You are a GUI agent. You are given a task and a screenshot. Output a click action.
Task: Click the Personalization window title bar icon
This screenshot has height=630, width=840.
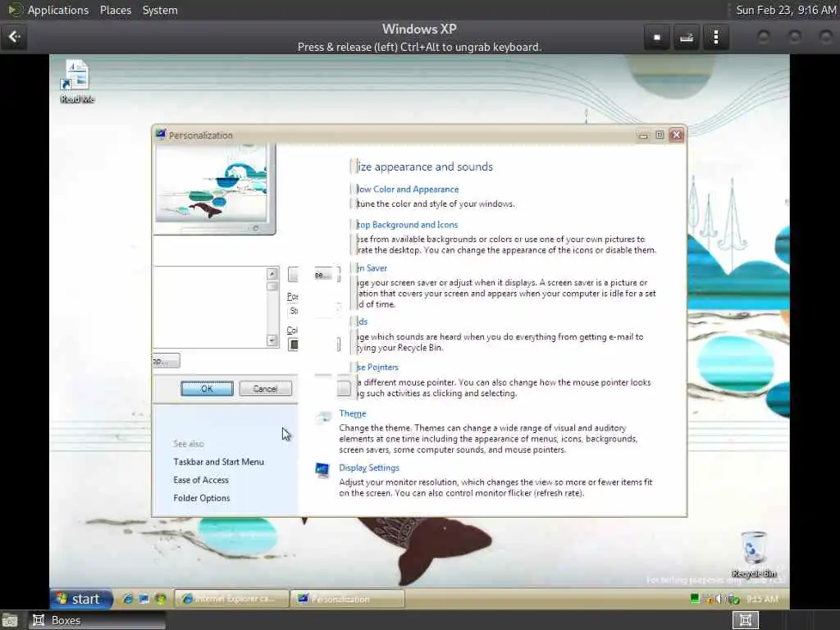[x=161, y=135]
